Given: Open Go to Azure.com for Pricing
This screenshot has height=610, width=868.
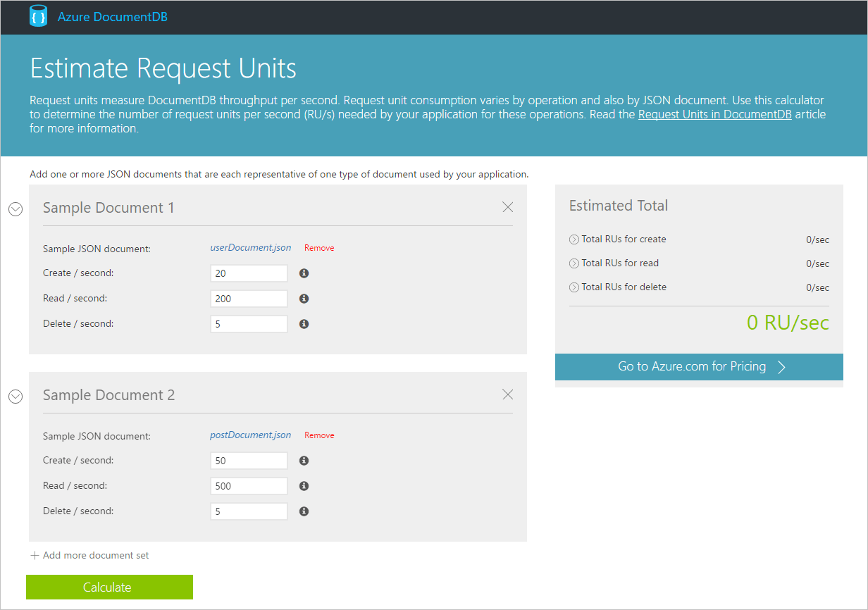Looking at the screenshot, I should click(698, 366).
